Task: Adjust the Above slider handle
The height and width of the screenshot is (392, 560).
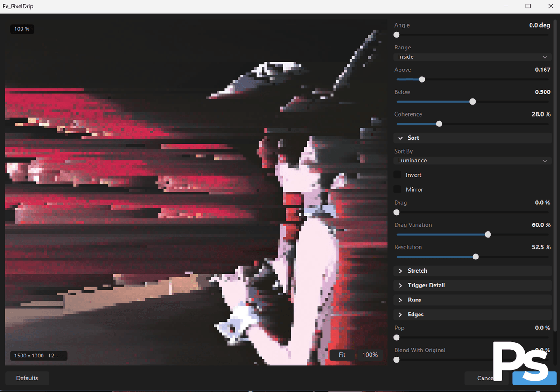Action: click(422, 79)
